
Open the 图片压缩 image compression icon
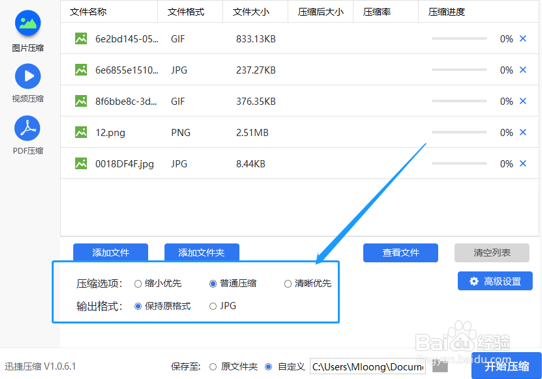(28, 23)
